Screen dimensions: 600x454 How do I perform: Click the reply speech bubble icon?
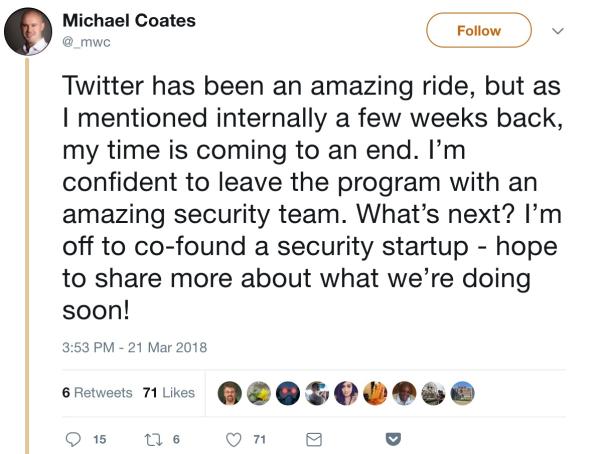click(73, 437)
